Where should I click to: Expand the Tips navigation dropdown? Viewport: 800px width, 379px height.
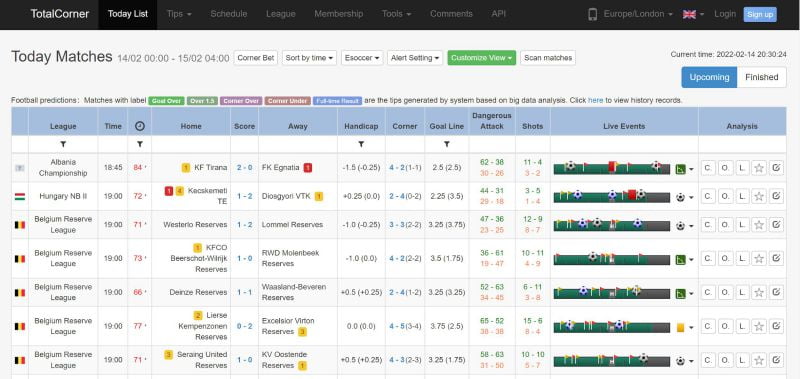pos(179,14)
